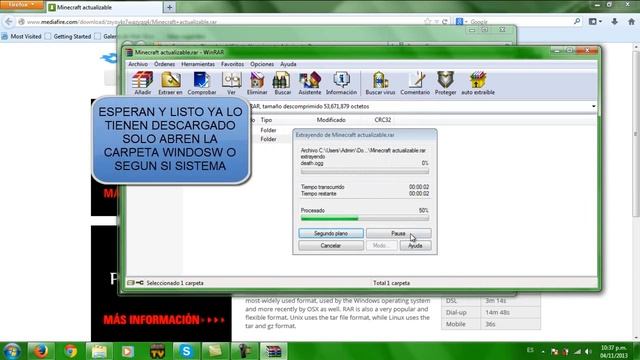This screenshot has height=360, width=640.
Task: Click the Comentario toolbar icon
Action: 415,83
